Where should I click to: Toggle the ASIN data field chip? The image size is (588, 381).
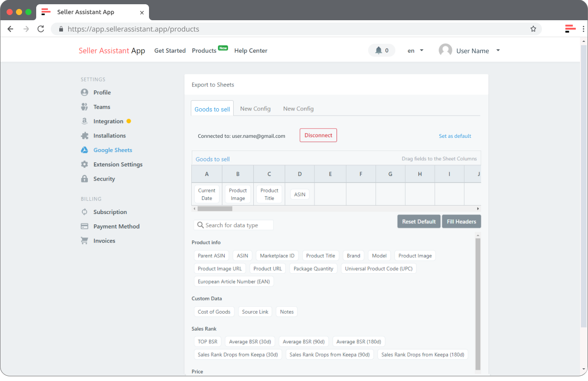(242, 255)
